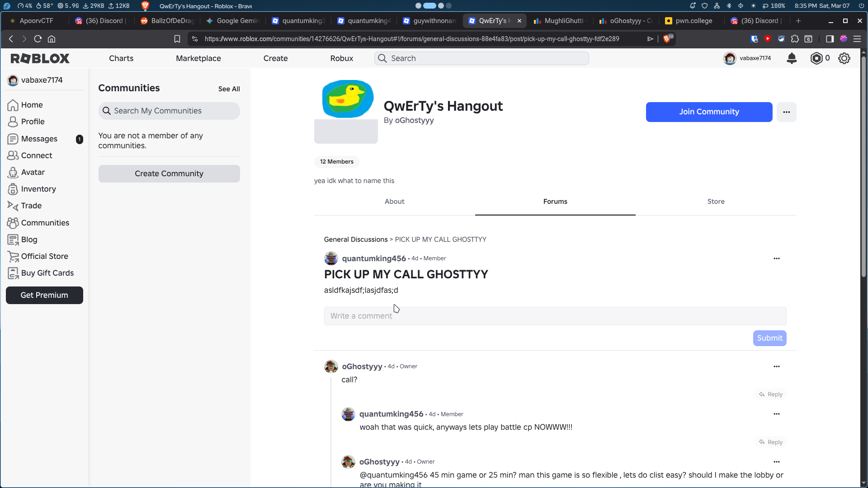Click the Join Community button
The image size is (868, 488).
(x=708, y=112)
